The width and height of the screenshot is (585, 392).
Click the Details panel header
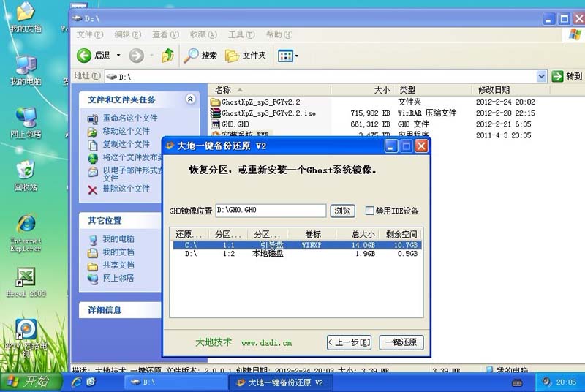point(120,310)
